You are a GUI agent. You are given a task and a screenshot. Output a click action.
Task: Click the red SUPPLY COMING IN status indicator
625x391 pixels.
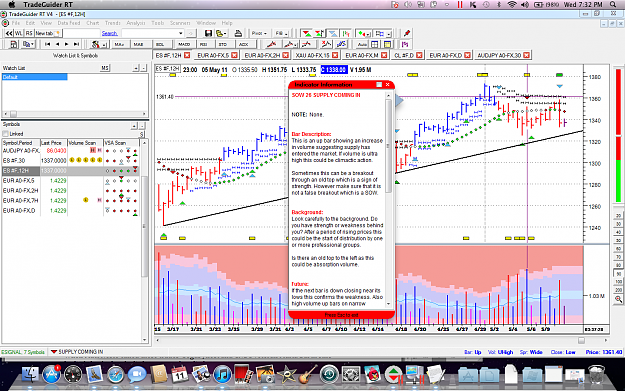(x=77, y=352)
